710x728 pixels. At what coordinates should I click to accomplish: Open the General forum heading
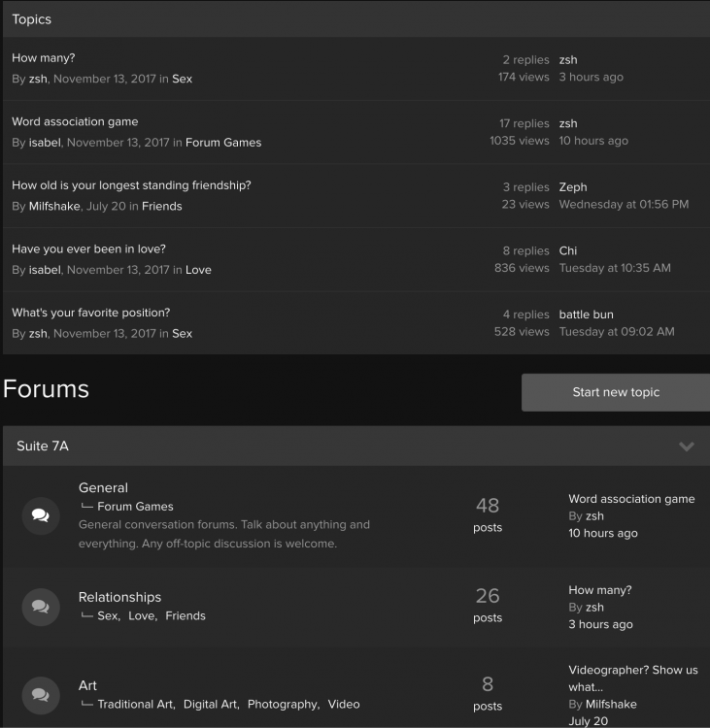pos(103,488)
